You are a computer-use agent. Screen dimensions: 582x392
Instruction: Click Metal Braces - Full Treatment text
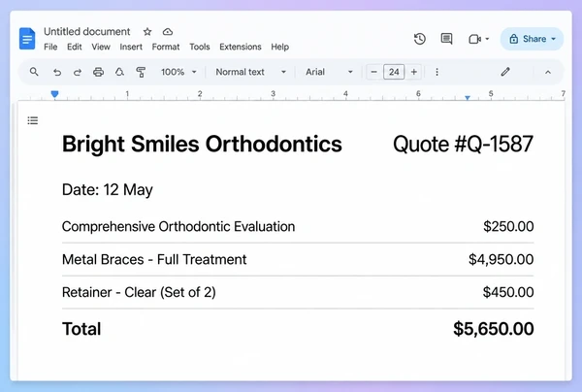[154, 259]
